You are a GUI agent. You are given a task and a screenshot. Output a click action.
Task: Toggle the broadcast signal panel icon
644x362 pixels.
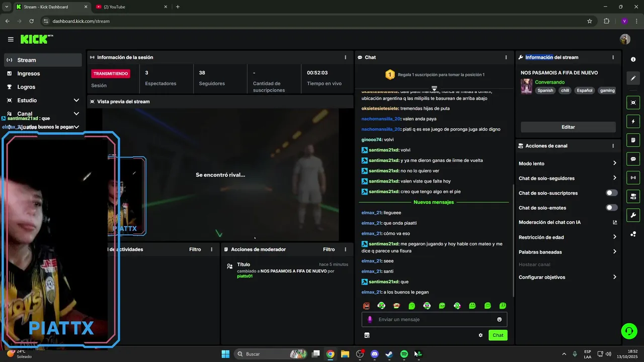pyautogui.click(x=633, y=177)
